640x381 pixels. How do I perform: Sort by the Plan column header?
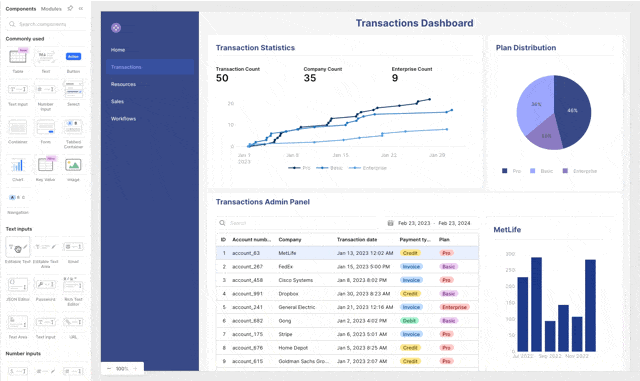tap(444, 240)
